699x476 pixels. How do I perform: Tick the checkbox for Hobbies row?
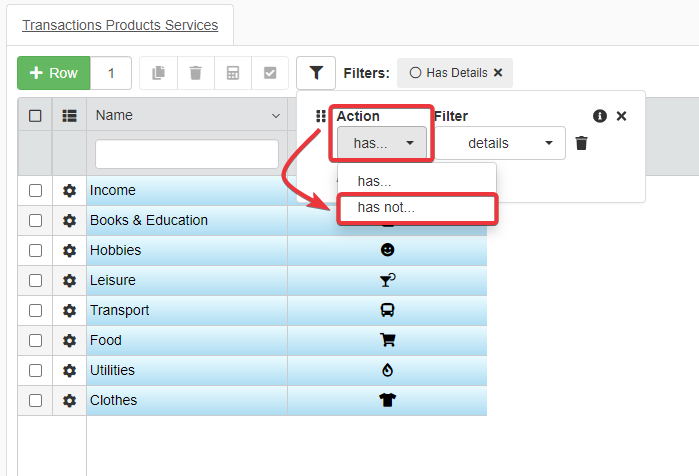(x=35, y=250)
